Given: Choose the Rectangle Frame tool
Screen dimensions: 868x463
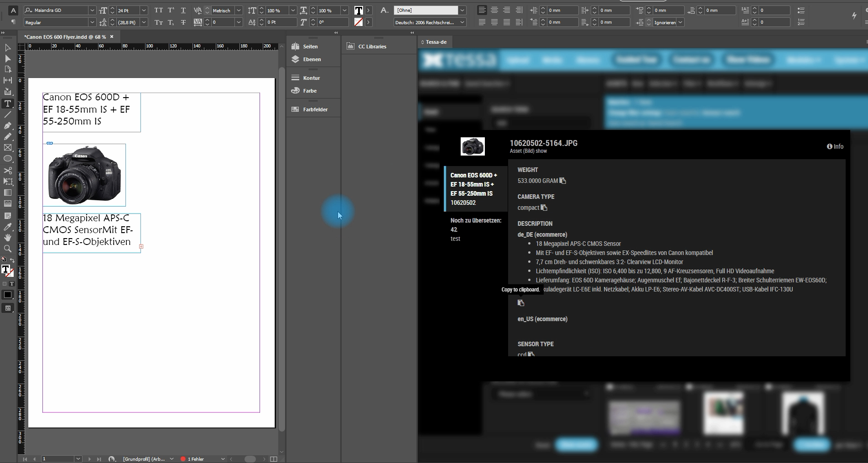Looking at the screenshot, I should pos(8,148).
